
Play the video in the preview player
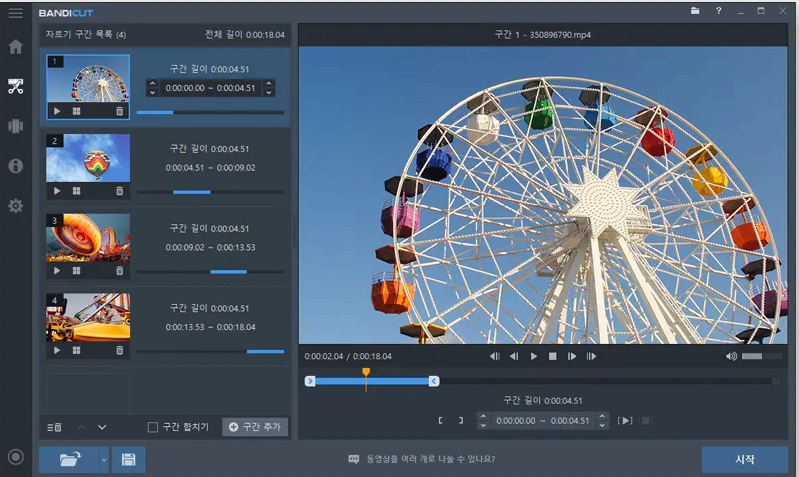coord(534,356)
